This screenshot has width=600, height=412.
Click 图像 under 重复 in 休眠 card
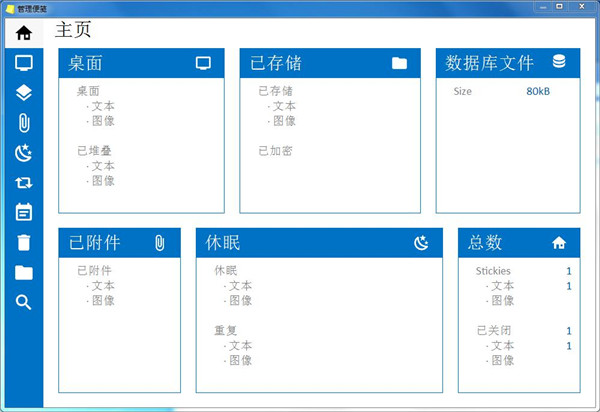240,360
